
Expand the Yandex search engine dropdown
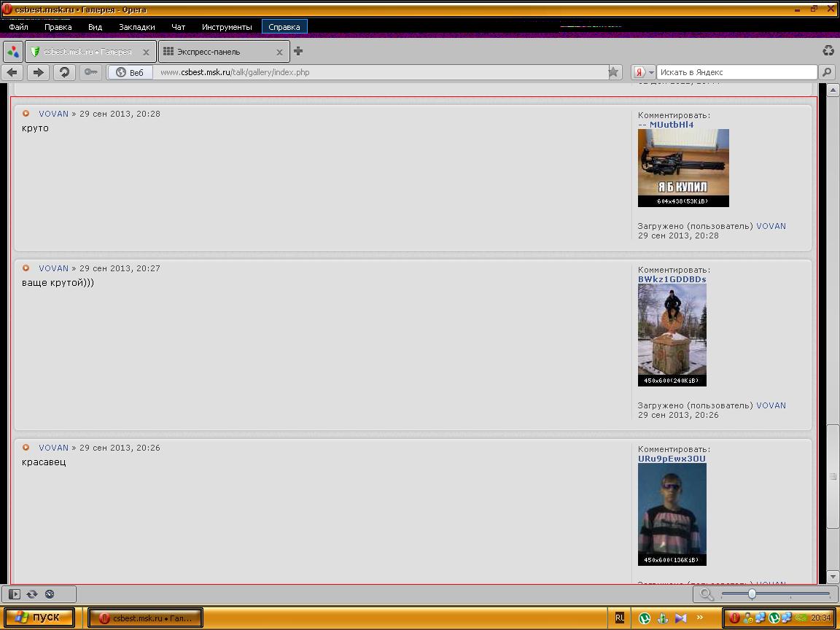(643, 72)
